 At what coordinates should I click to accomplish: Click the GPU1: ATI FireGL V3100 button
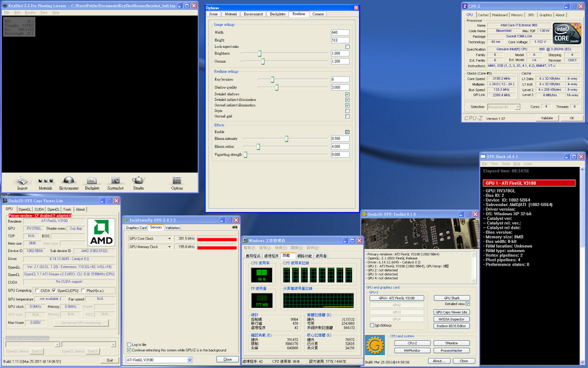coord(396,298)
